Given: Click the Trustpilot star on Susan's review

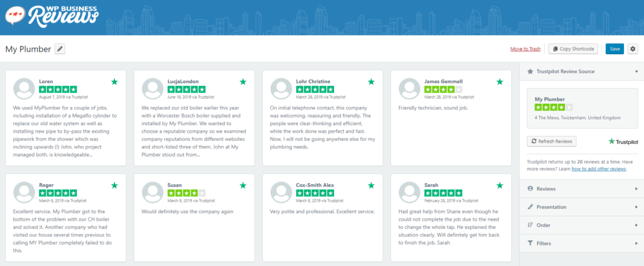Looking at the screenshot, I should click(x=243, y=186).
